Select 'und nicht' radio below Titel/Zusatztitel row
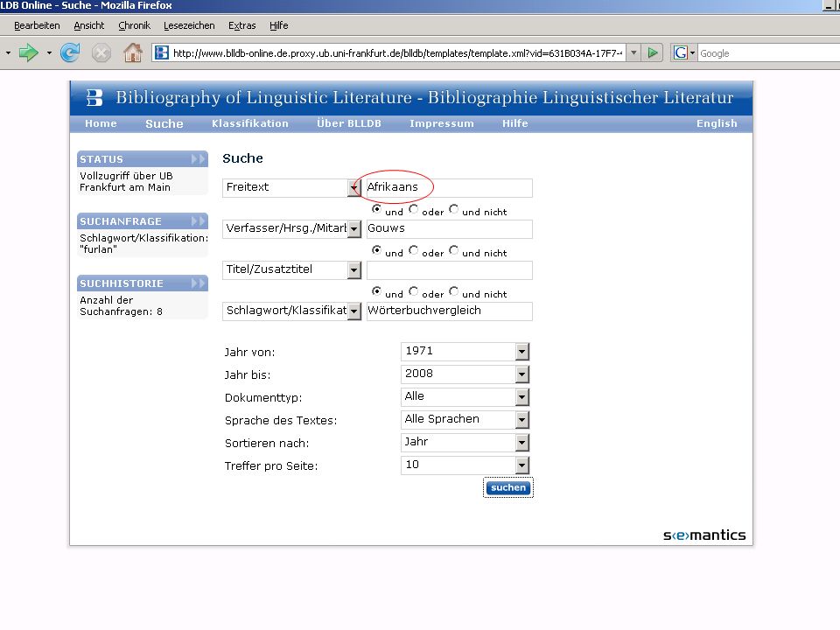Screen dimensions: 840x630 (x=454, y=291)
